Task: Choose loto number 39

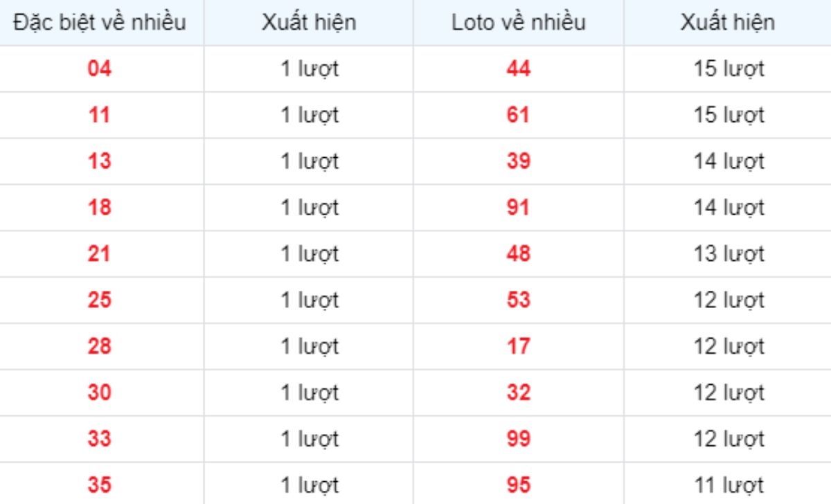Action: click(519, 161)
